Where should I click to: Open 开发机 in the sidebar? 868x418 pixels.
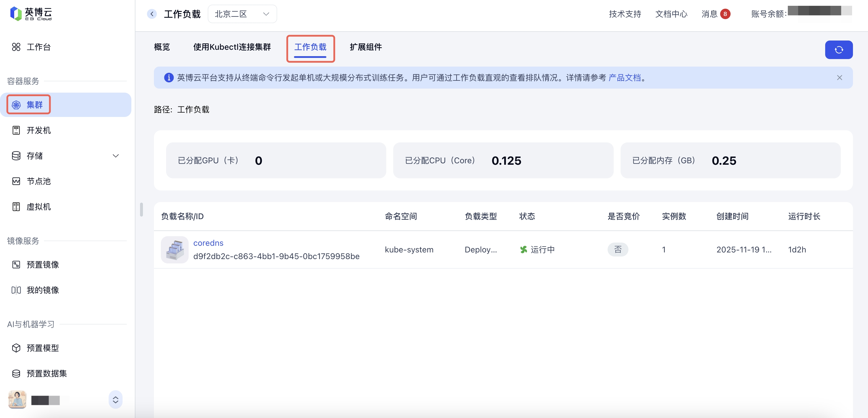38,131
